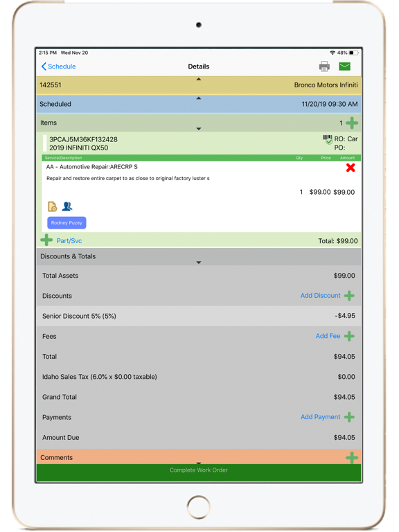Add a comment with green plus
Viewport: 399px width, 532px height.
click(x=352, y=458)
